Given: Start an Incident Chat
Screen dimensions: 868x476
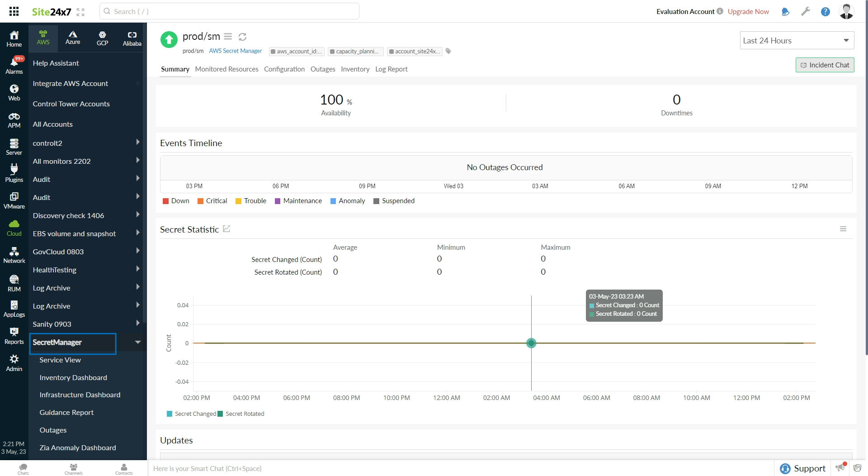Looking at the screenshot, I should [825, 65].
